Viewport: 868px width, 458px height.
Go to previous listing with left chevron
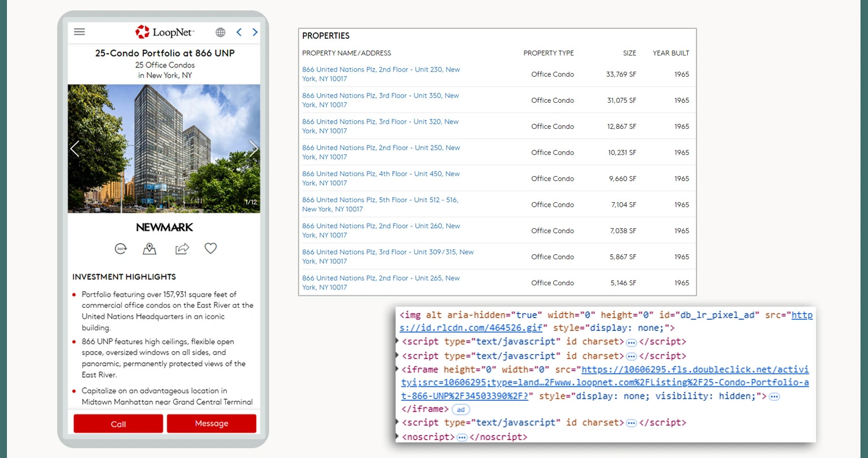click(239, 32)
